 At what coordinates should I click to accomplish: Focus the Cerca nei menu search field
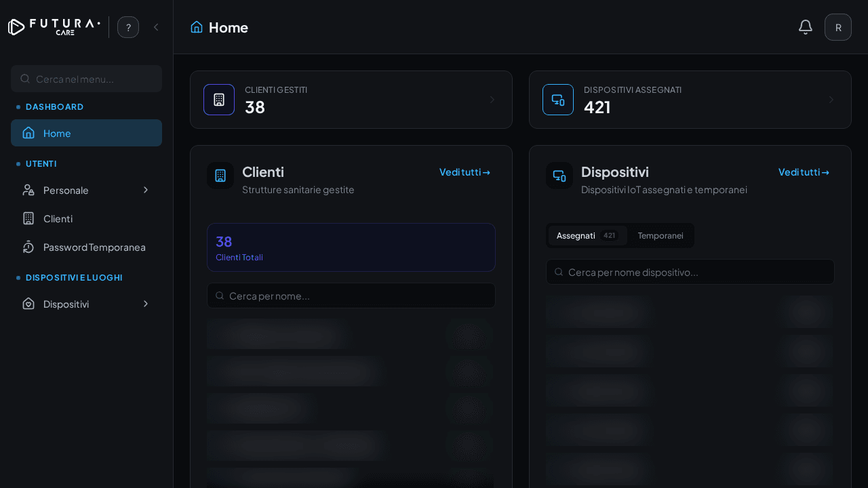tap(86, 79)
